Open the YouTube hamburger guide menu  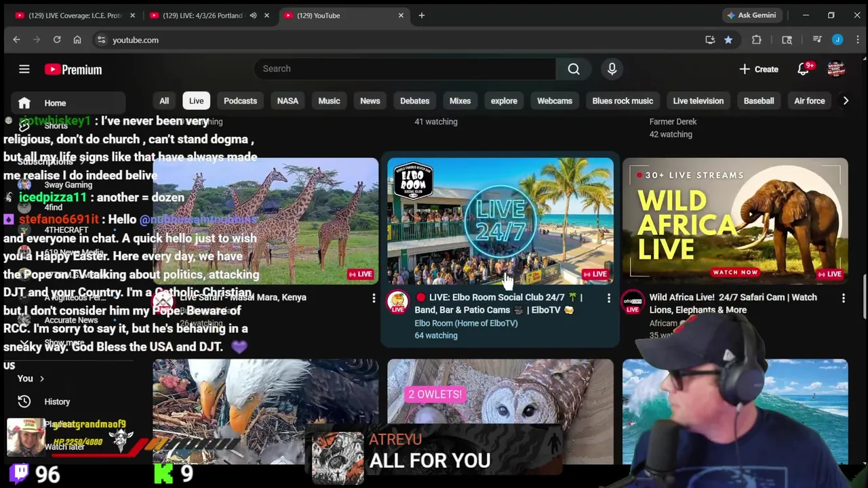tap(24, 69)
